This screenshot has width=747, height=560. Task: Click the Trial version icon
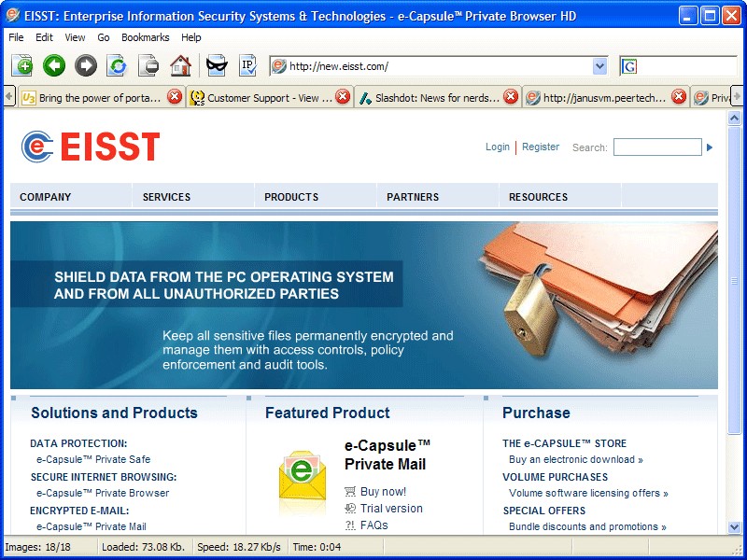pyautogui.click(x=350, y=509)
